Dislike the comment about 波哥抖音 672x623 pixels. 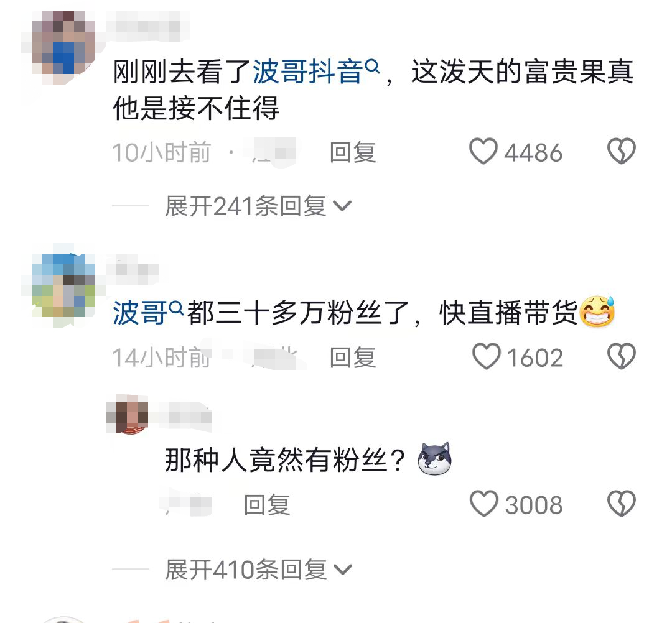pyautogui.click(x=621, y=151)
